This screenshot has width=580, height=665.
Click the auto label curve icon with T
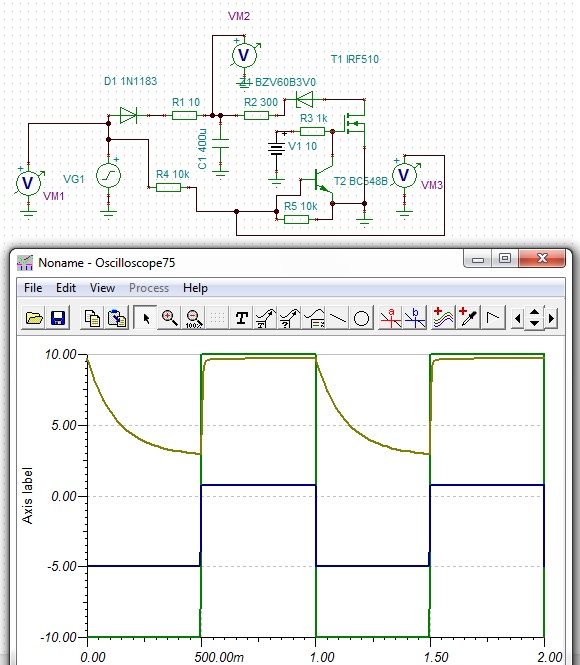point(265,318)
